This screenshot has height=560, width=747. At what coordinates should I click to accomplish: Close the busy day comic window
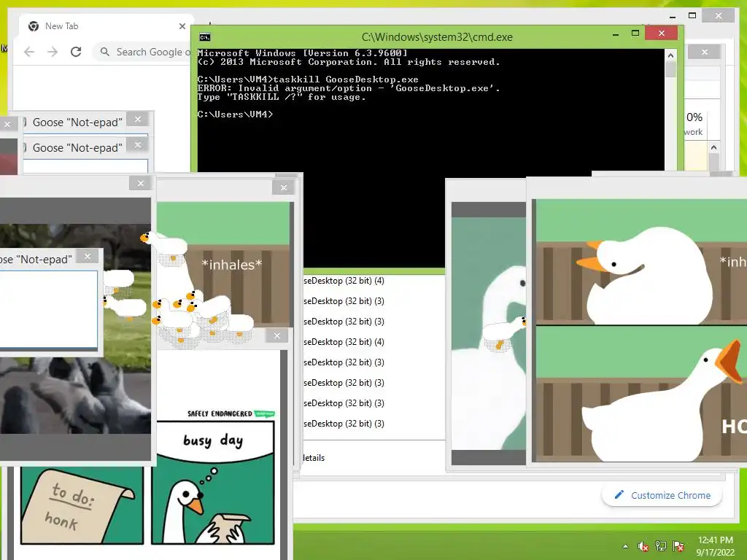point(277,335)
